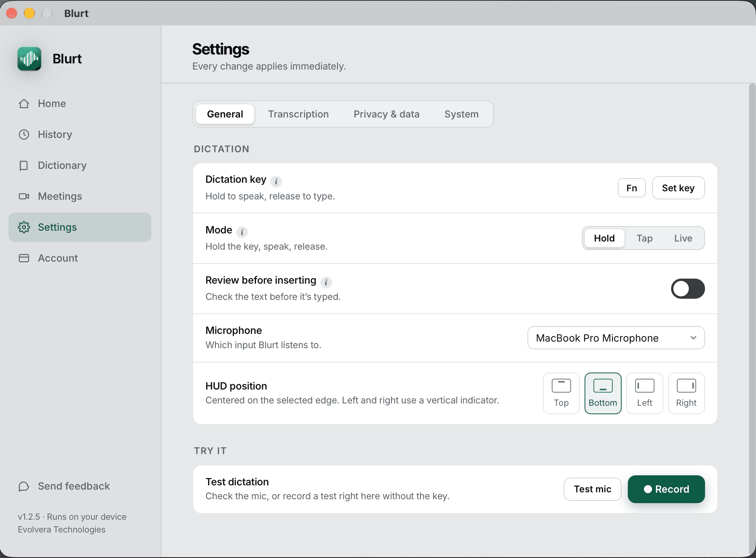Click the Send feedback speech bubble icon
The height and width of the screenshot is (558, 756).
(24, 486)
